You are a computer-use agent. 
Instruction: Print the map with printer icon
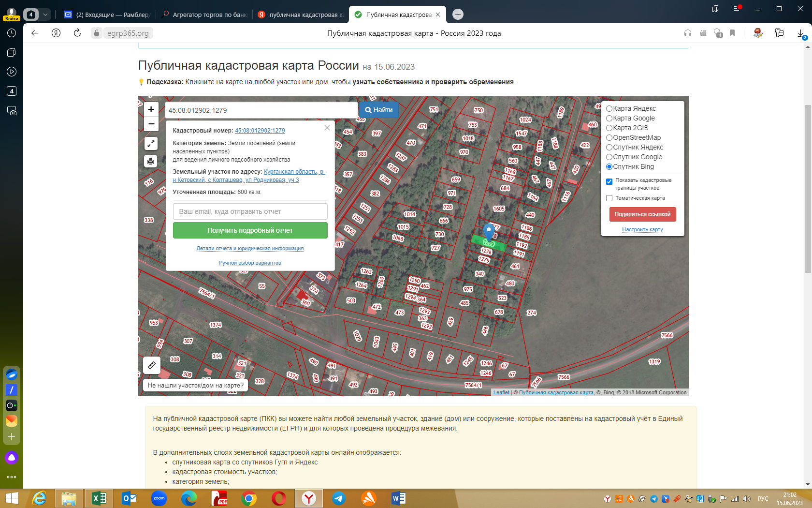[x=151, y=161]
